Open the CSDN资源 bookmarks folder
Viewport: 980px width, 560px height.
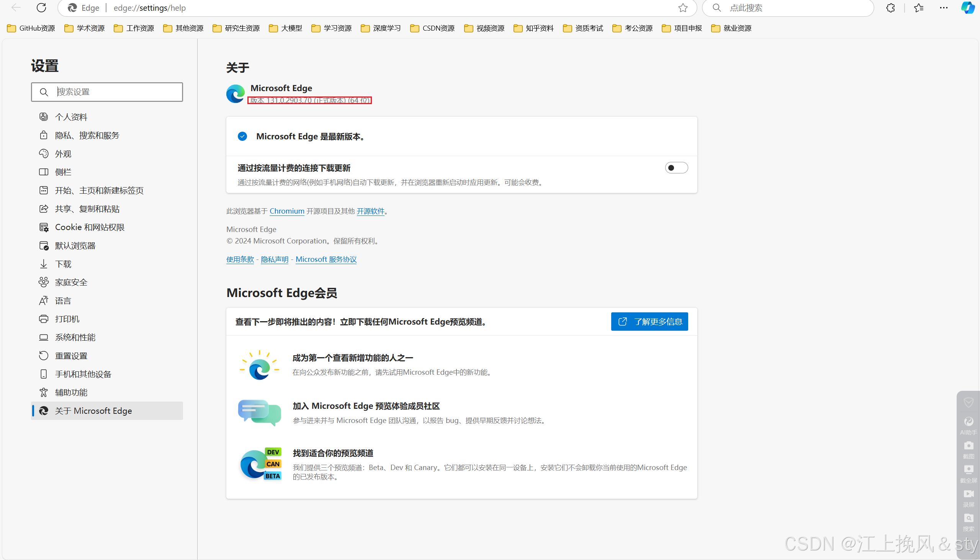[432, 28]
